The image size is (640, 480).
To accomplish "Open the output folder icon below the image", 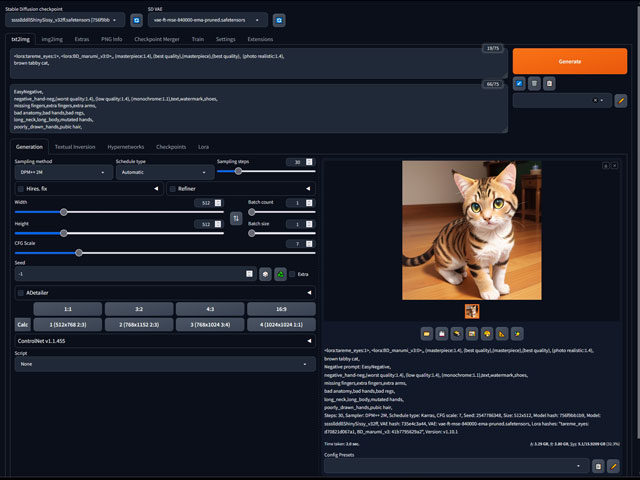I will coord(426,331).
